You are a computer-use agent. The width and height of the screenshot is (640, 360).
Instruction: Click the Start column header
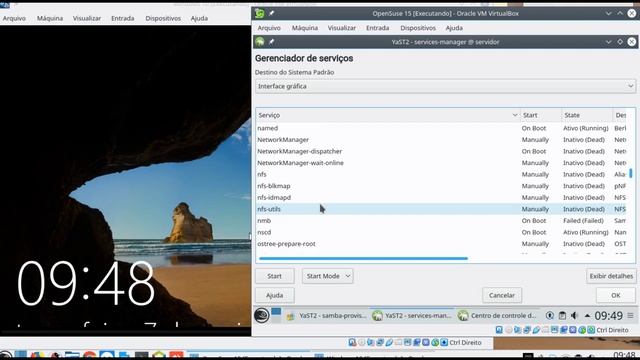(x=540, y=115)
